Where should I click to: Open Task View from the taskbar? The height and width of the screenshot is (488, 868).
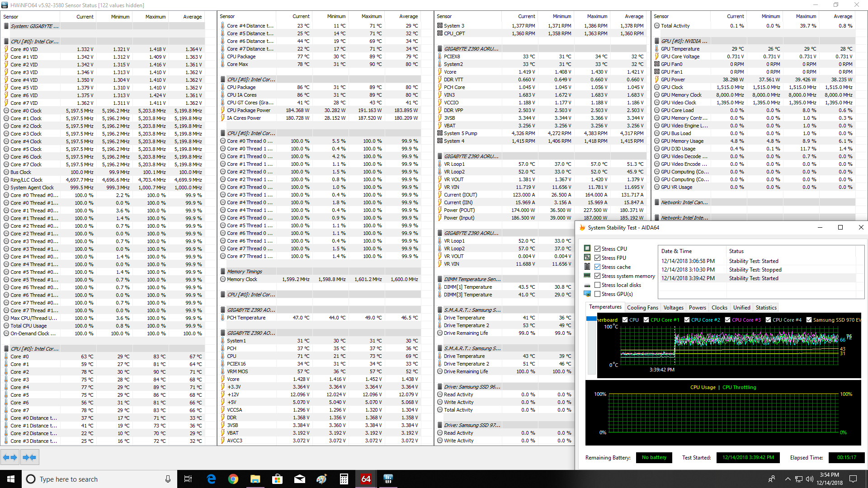188,479
